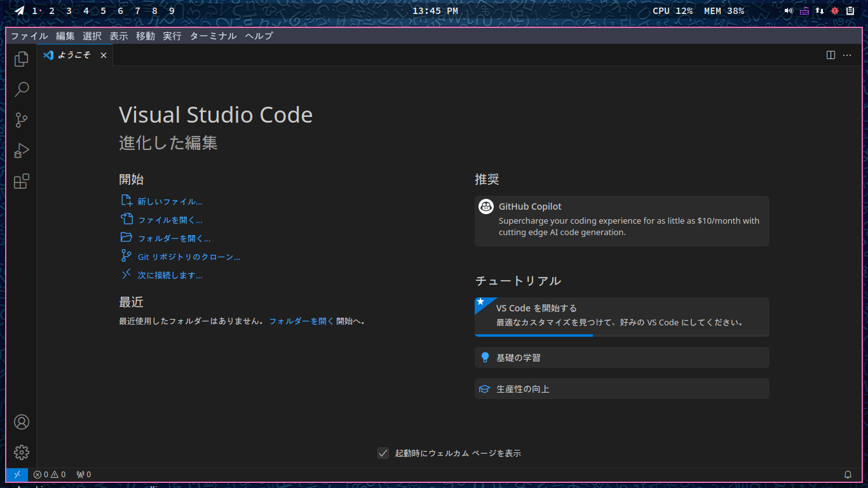The height and width of the screenshot is (488, 868).
Task: Click the 13:45 PM clock
Action: (x=435, y=11)
